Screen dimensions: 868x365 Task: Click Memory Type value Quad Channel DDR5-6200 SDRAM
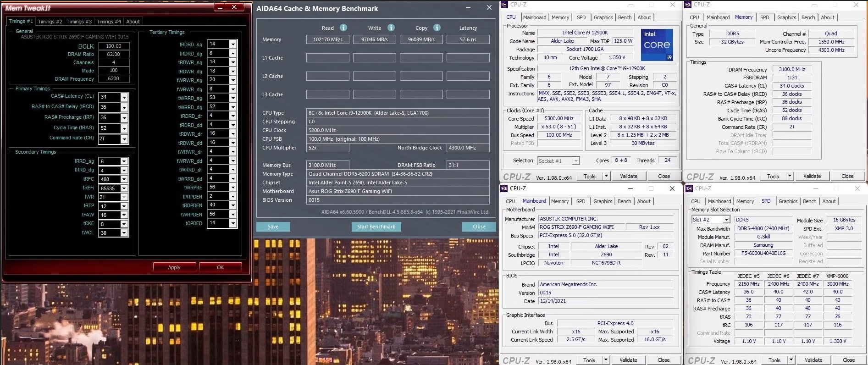tap(398, 174)
